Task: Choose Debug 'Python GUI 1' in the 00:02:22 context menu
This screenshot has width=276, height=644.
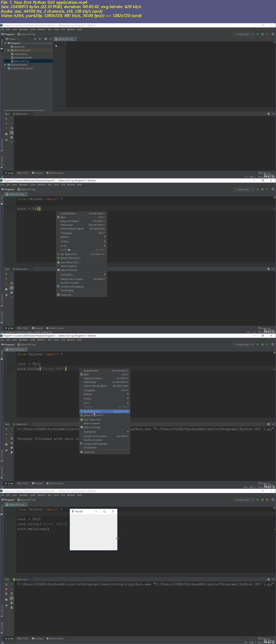Action: point(82,258)
